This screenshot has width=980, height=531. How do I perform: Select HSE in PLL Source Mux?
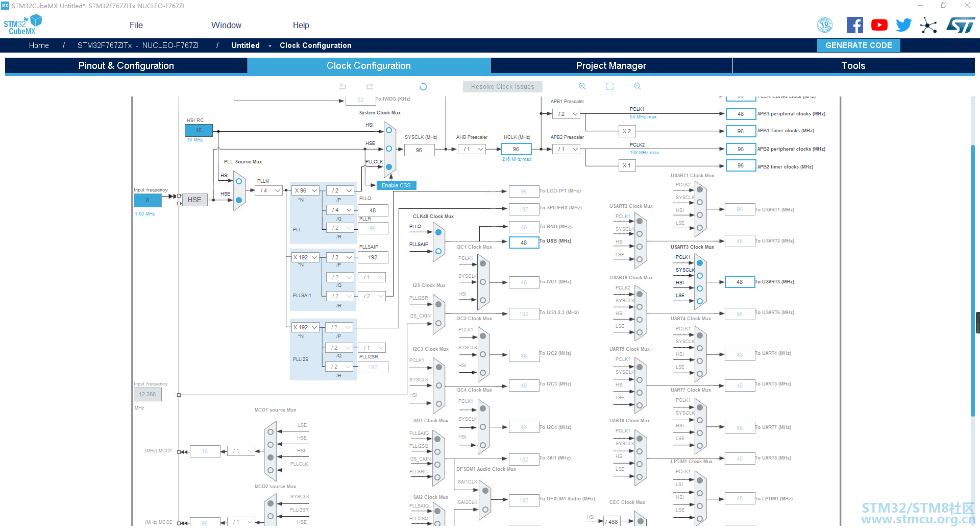click(x=238, y=200)
